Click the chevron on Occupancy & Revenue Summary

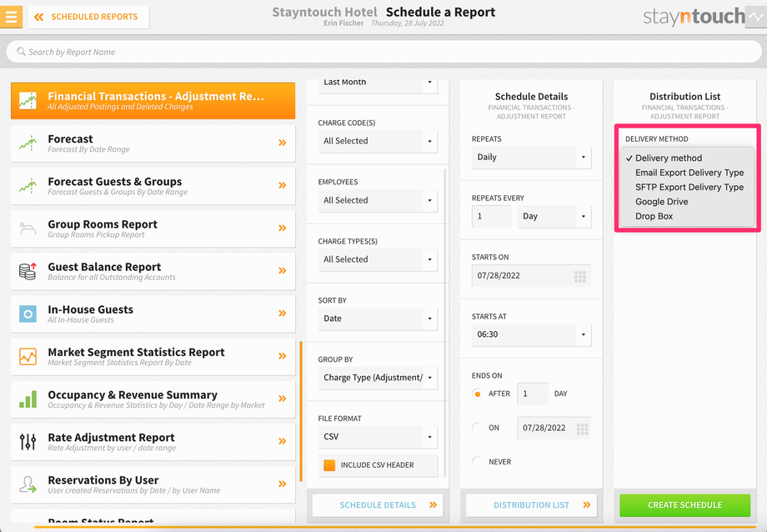283,398
